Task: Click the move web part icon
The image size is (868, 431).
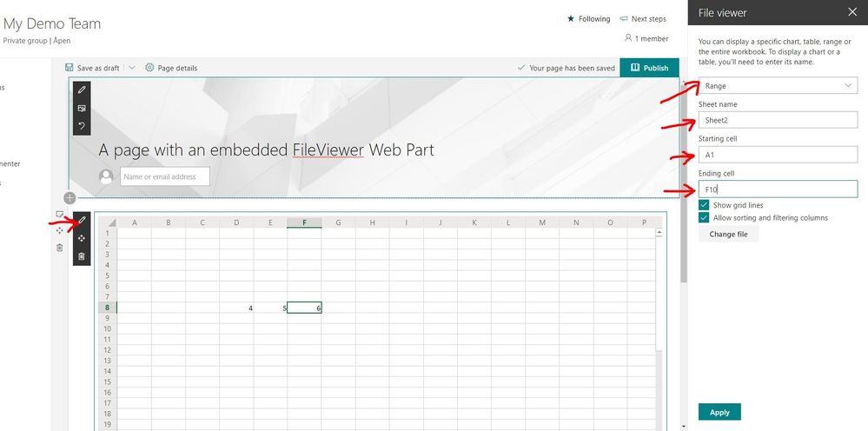Action: (x=82, y=238)
